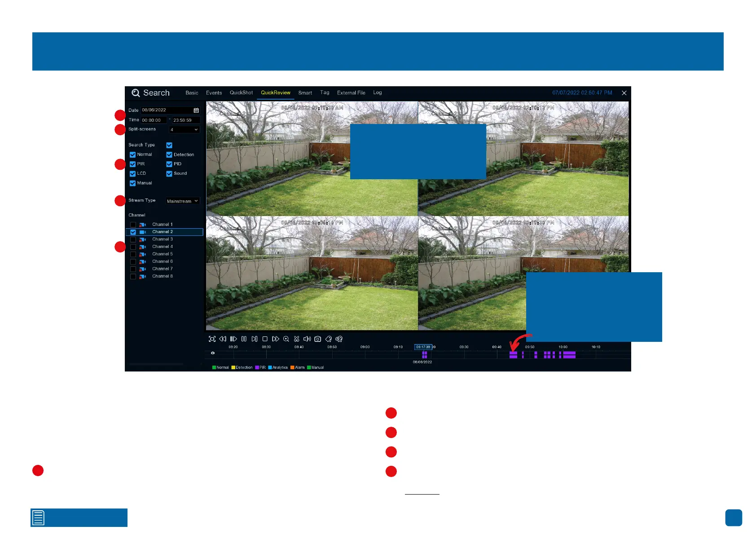Open the External File tab

[351, 93]
